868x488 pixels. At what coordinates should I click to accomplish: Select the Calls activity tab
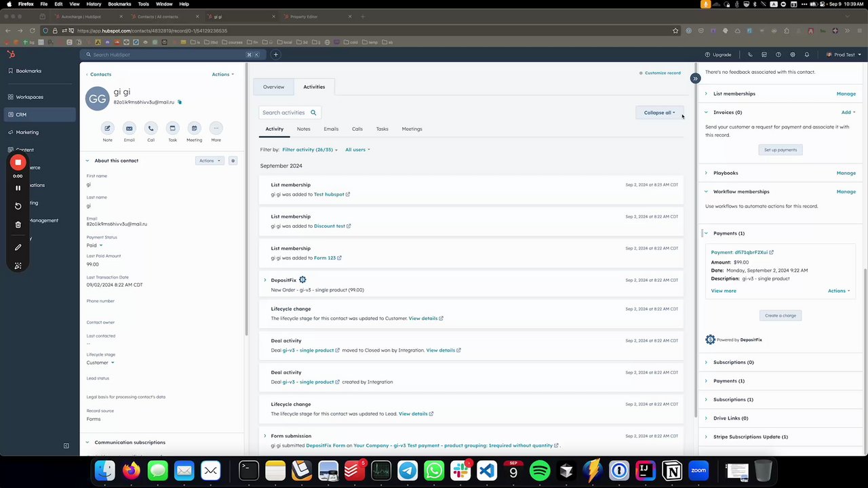pyautogui.click(x=357, y=129)
